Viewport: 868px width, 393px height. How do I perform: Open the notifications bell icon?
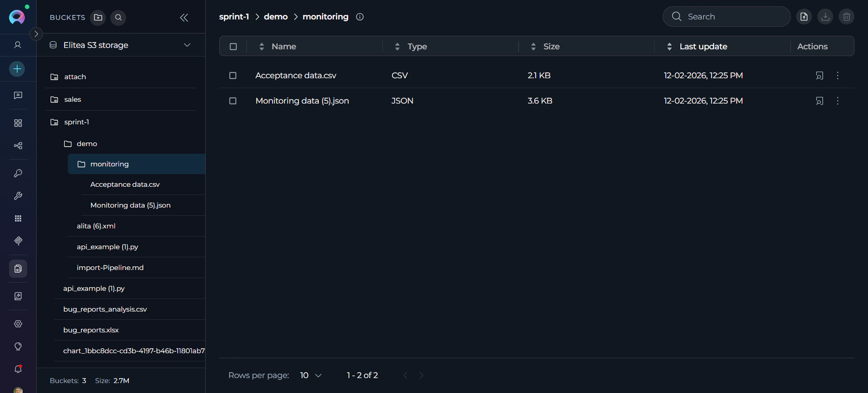[18, 369]
